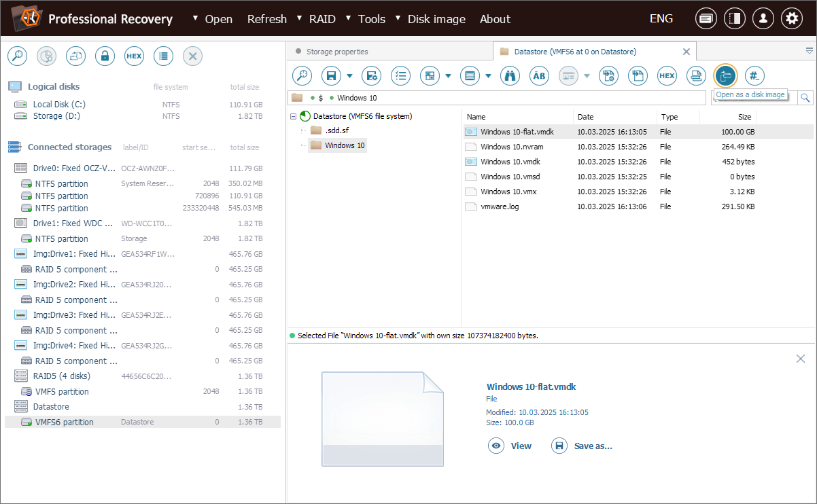
Task: Close the file preview pane
Action: pos(801,359)
